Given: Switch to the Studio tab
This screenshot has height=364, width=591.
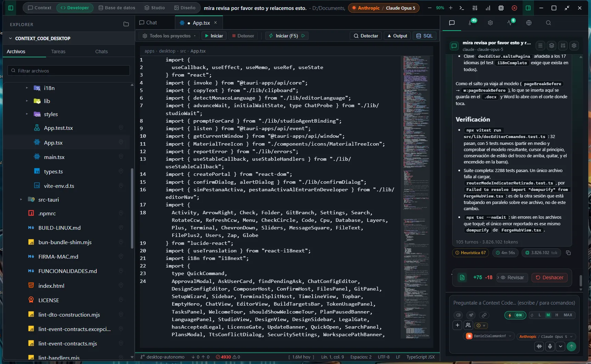Looking at the screenshot, I should click(155, 8).
